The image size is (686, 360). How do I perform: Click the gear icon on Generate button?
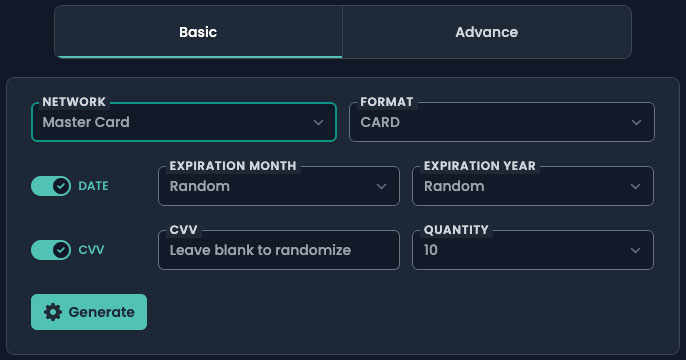pos(53,312)
